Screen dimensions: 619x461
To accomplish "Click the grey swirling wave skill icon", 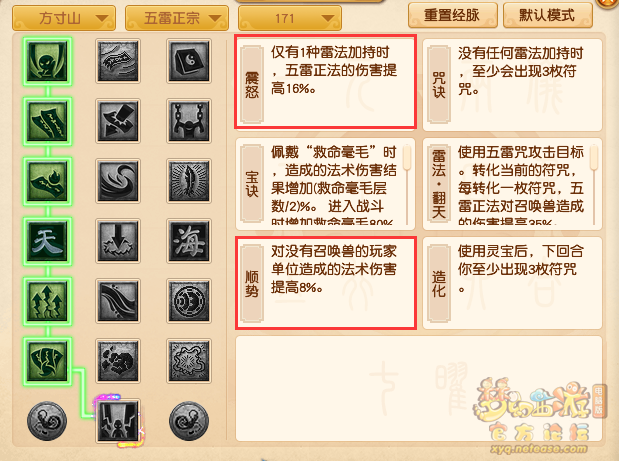I will point(118,181).
